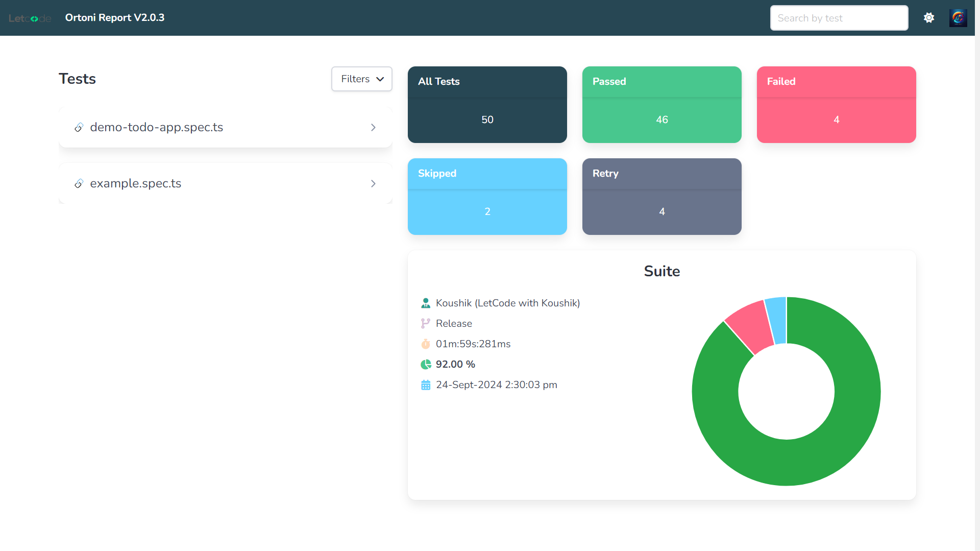Select the All Tests summary card

click(487, 105)
